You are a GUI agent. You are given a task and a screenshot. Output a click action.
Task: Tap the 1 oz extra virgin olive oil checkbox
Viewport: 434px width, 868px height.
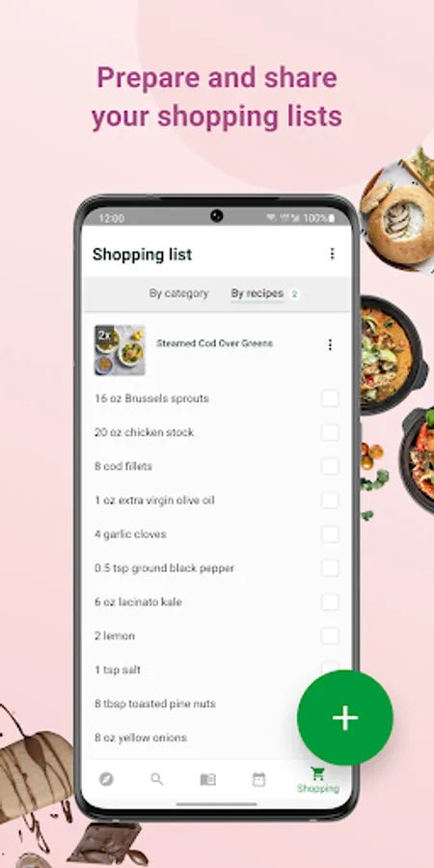pyautogui.click(x=330, y=501)
